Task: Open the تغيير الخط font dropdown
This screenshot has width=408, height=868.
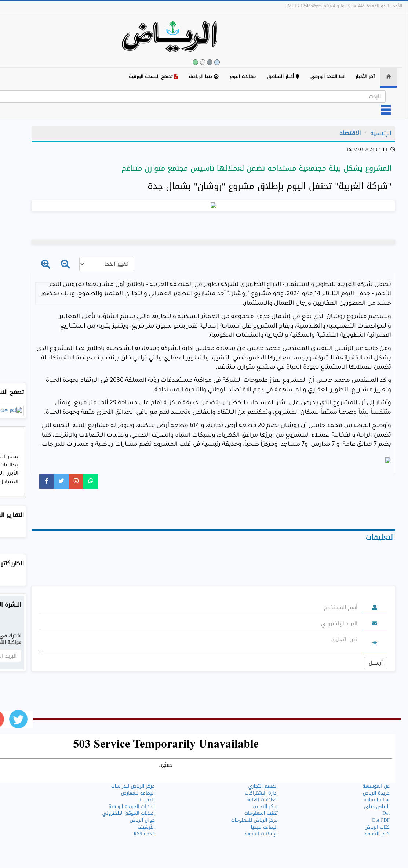Action: [107, 264]
